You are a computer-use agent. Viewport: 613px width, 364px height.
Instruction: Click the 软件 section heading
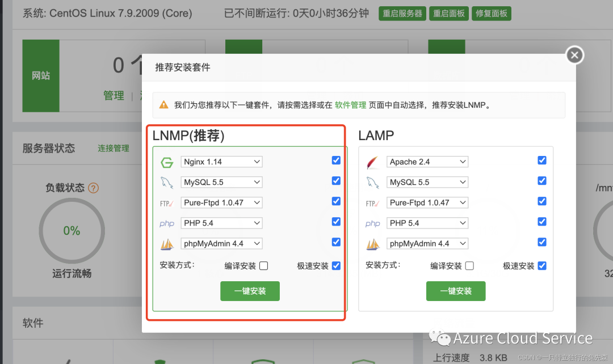(33, 323)
